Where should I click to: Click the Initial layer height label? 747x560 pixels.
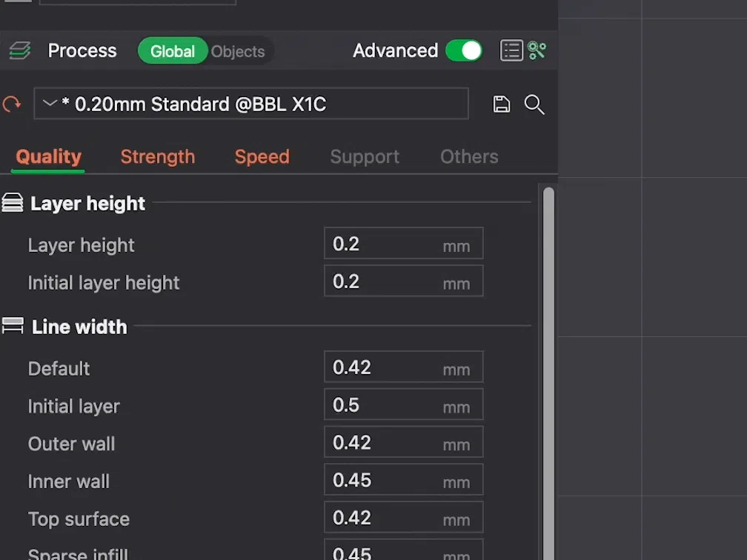(x=104, y=283)
